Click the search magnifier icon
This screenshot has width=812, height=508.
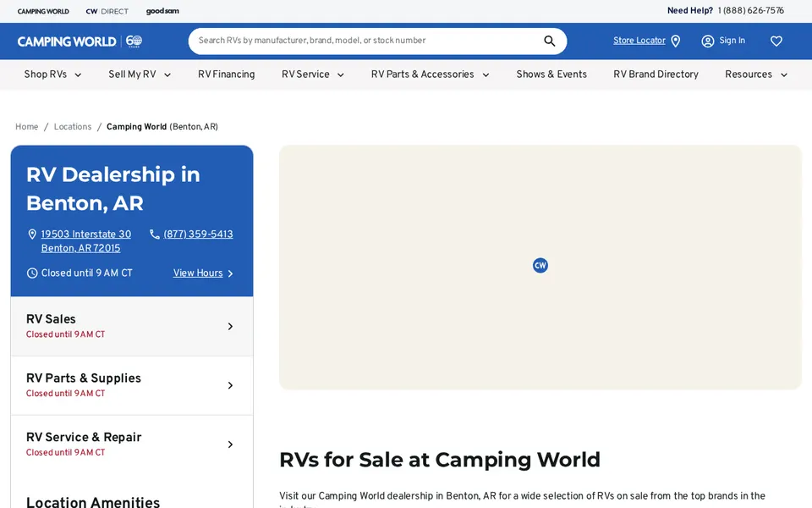[x=550, y=41]
